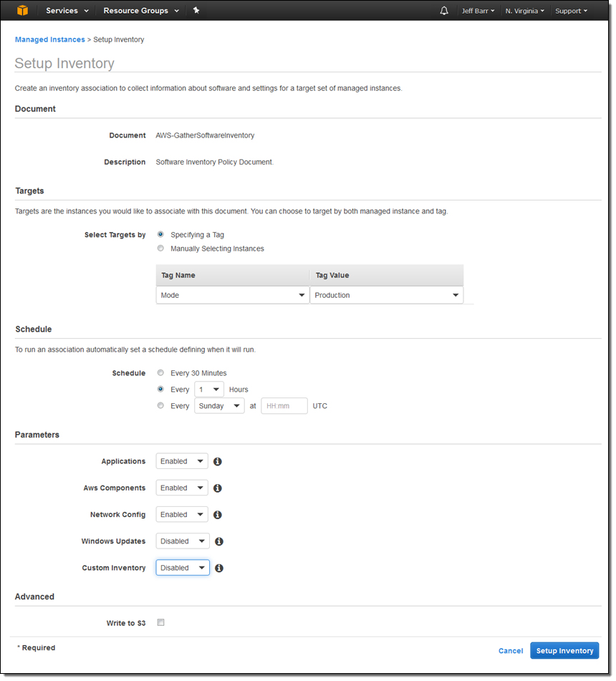Show info for Applications parameter
616x681 pixels.
point(218,462)
